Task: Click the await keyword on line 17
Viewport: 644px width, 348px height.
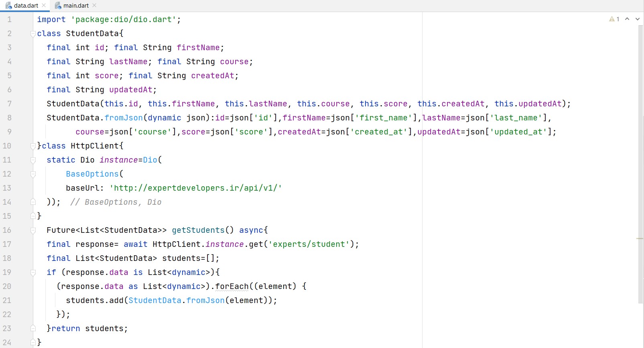Action: point(136,244)
